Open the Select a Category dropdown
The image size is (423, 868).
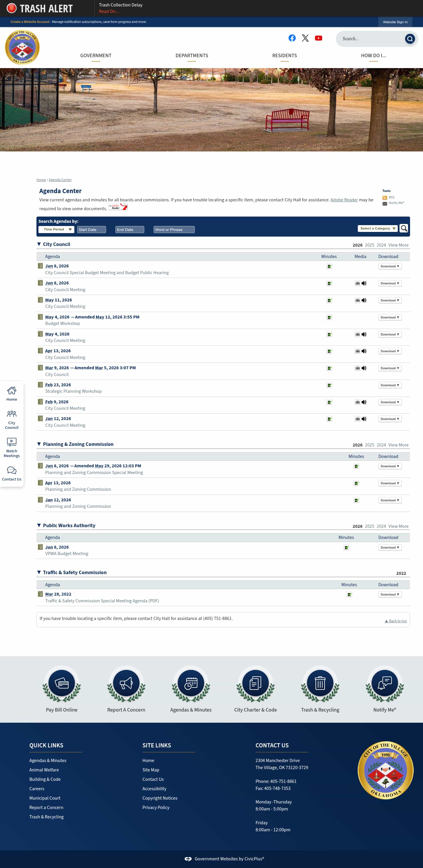(x=377, y=228)
